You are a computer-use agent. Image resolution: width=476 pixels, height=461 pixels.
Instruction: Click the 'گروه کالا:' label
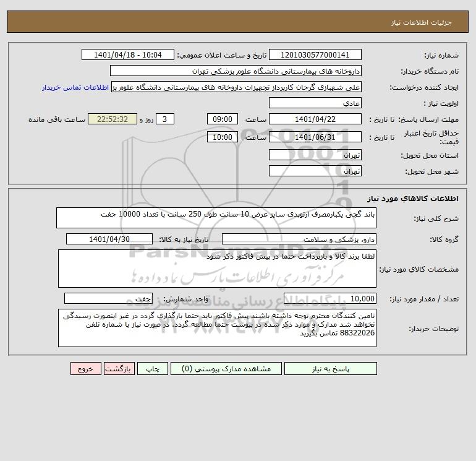point(444,239)
